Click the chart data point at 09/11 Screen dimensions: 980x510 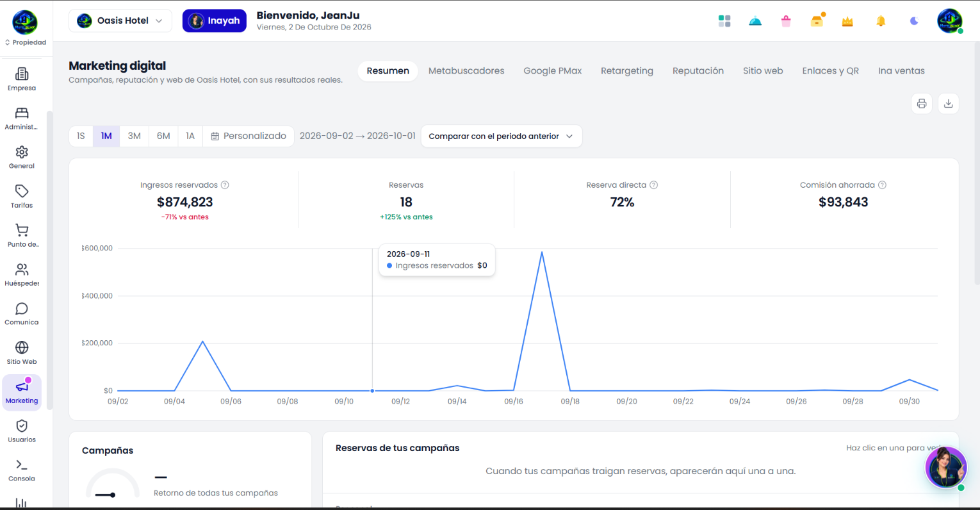[x=372, y=391]
